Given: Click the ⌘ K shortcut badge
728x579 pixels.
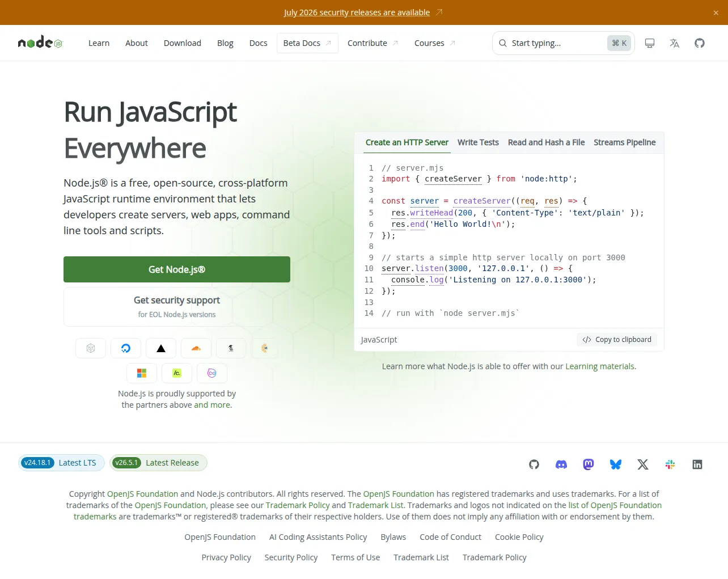Looking at the screenshot, I should click(x=619, y=43).
